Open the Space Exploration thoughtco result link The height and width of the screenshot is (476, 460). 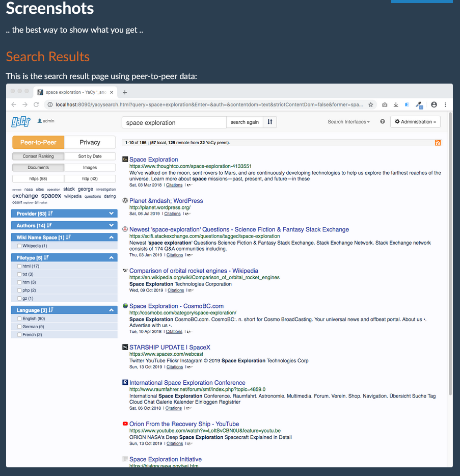(153, 160)
